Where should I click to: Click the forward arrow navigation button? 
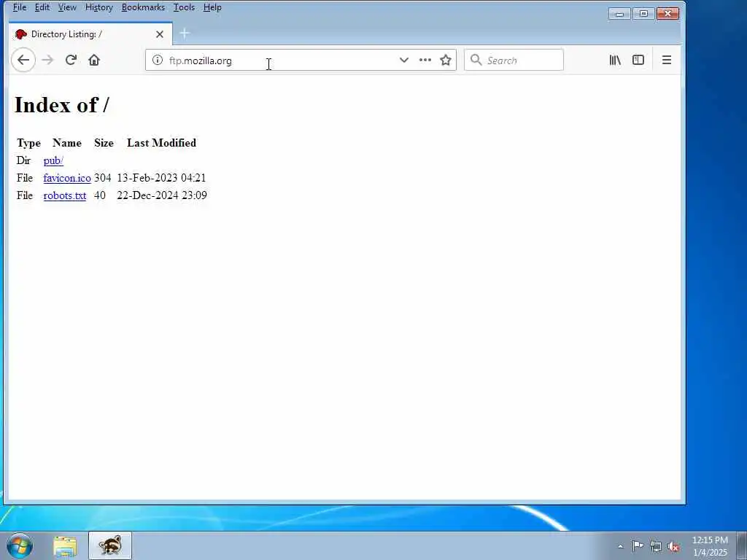(x=47, y=60)
